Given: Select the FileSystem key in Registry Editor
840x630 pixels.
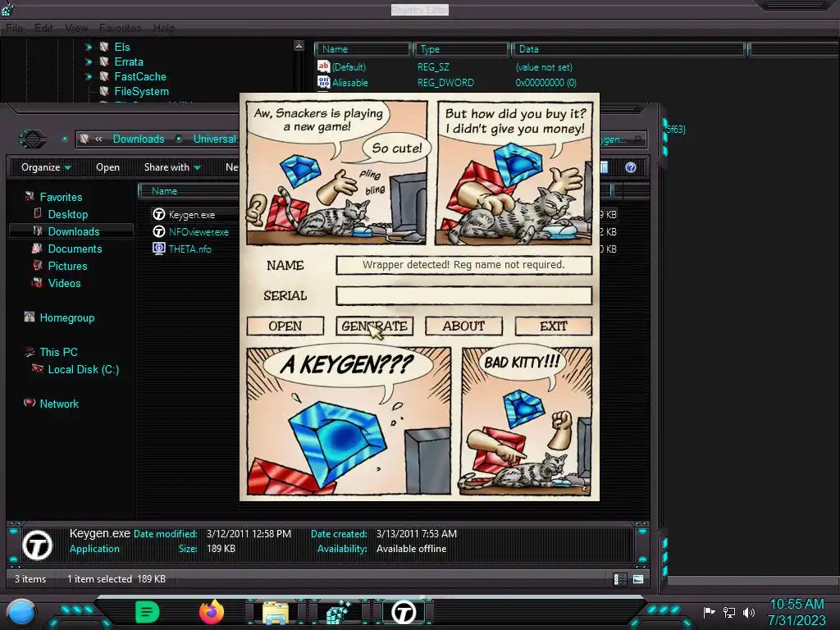Looking at the screenshot, I should click(141, 91).
